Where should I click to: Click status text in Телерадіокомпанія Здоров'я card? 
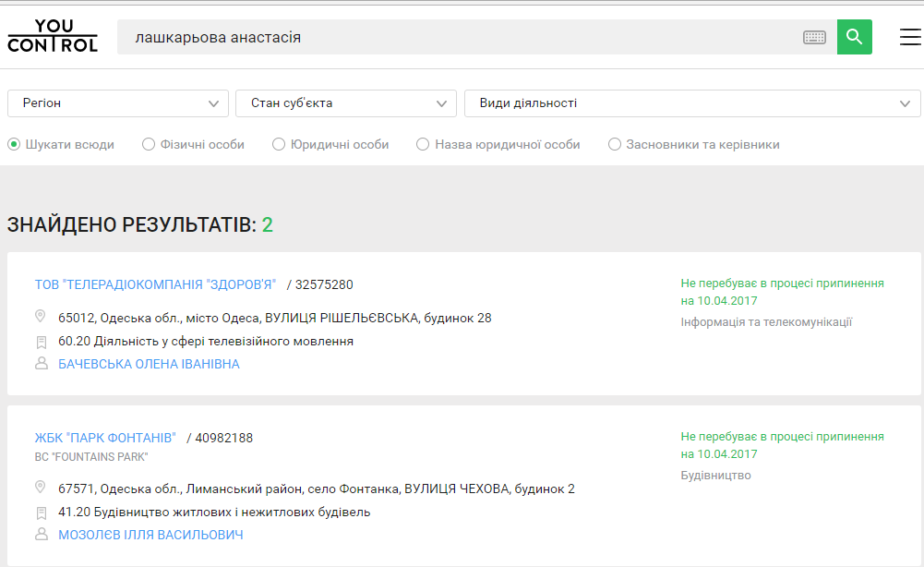782,292
